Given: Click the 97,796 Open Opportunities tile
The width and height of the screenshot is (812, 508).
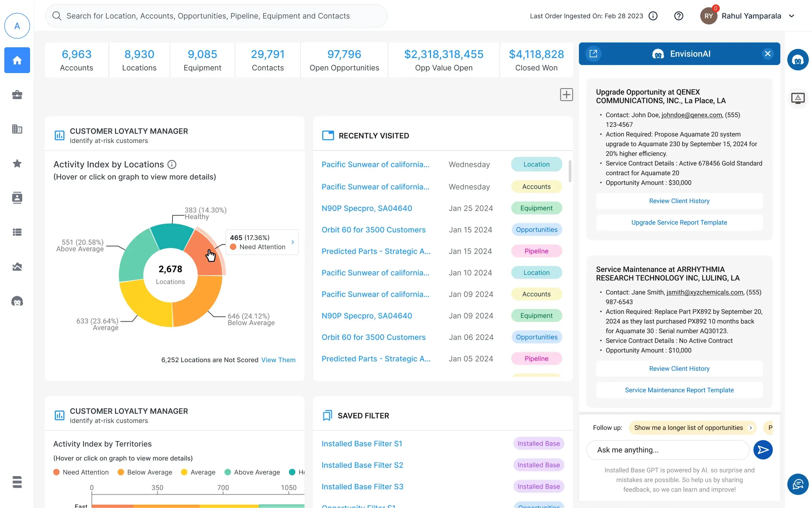Looking at the screenshot, I should (x=344, y=60).
